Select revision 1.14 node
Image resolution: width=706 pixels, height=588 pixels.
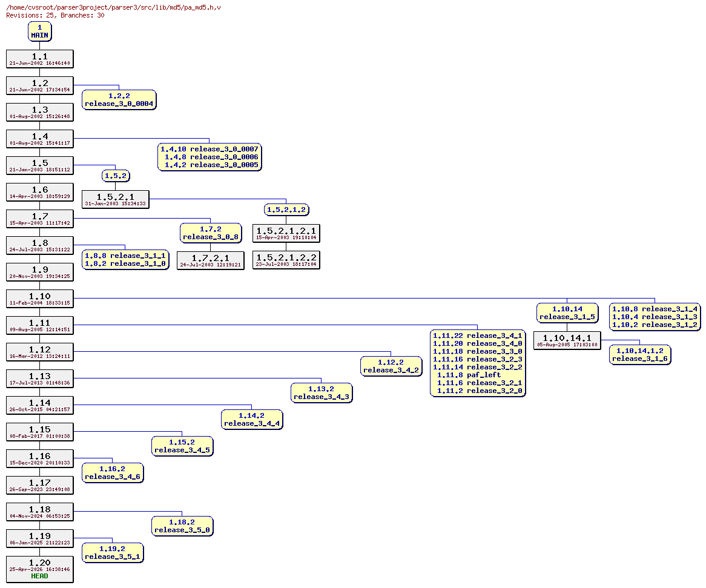coord(39,405)
